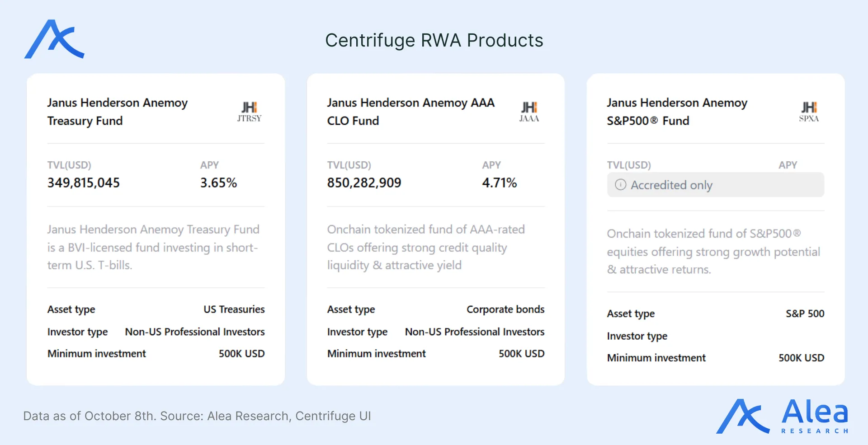Open the Janus Henderson Anemoy AAA CLO Fund title

click(x=410, y=112)
